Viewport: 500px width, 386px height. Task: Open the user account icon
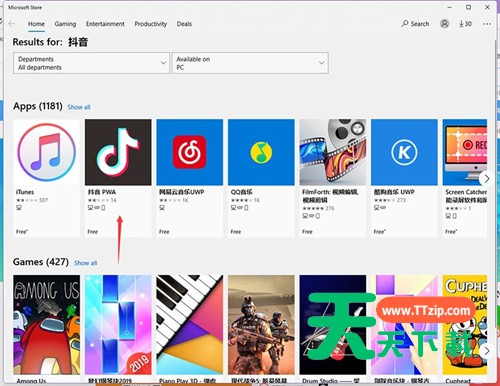(x=444, y=24)
